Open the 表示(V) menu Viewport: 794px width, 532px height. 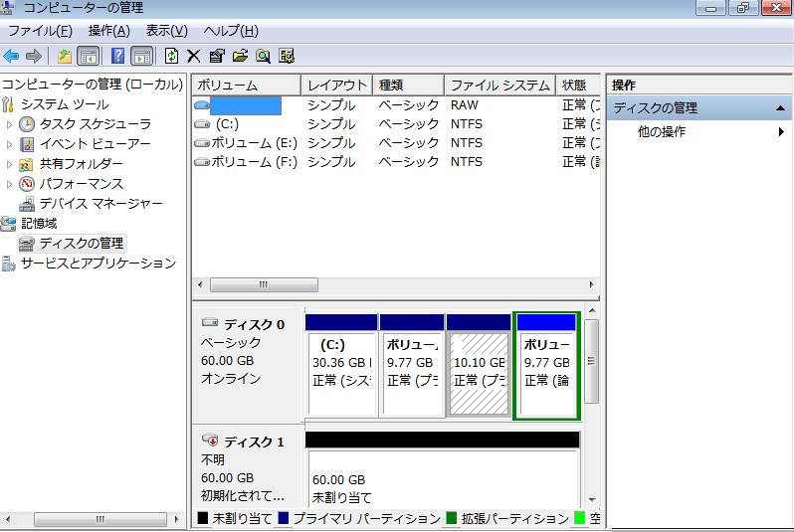click(x=166, y=31)
